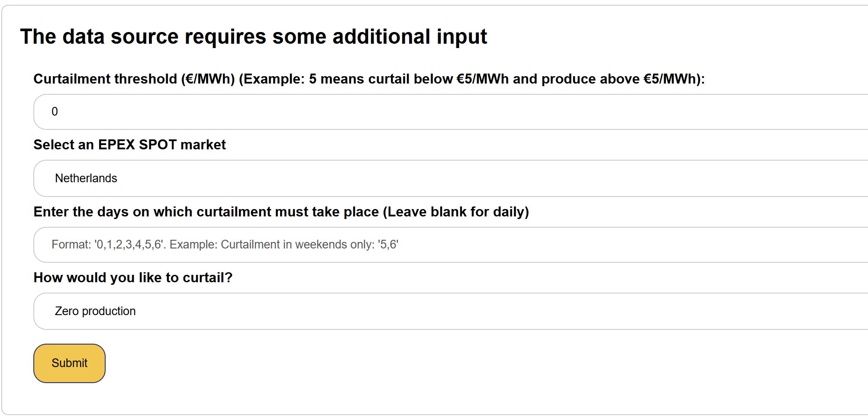Image resolution: width=868 pixels, height=419 pixels.
Task: Submit the additional data source input form
Action: [x=69, y=363]
